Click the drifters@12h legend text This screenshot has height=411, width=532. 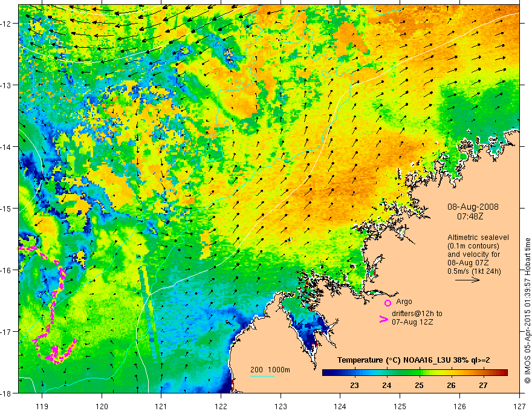417,314
